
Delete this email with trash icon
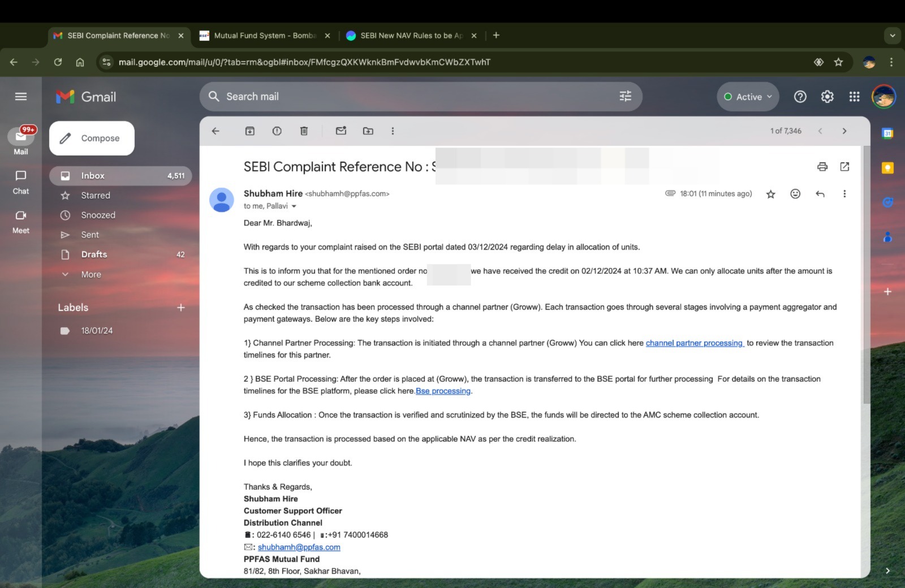click(304, 131)
